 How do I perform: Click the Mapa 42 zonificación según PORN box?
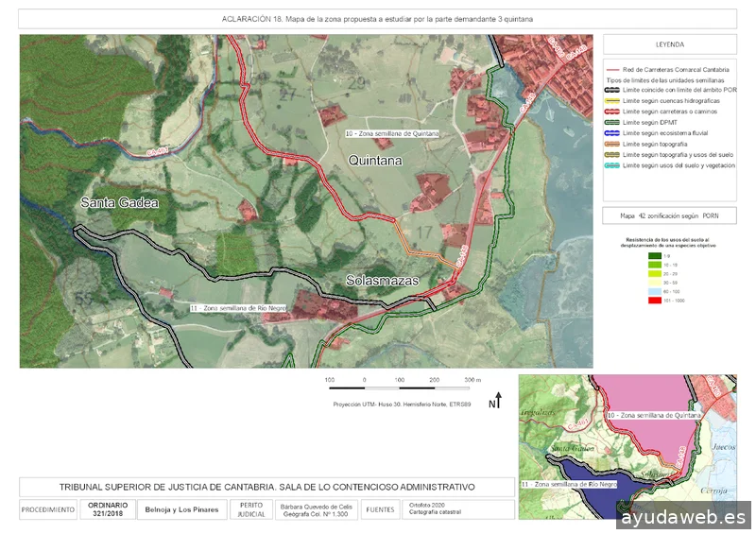(x=669, y=215)
